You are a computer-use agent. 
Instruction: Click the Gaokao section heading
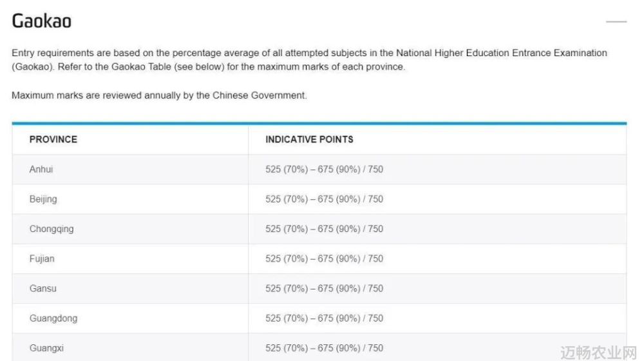[41, 21]
